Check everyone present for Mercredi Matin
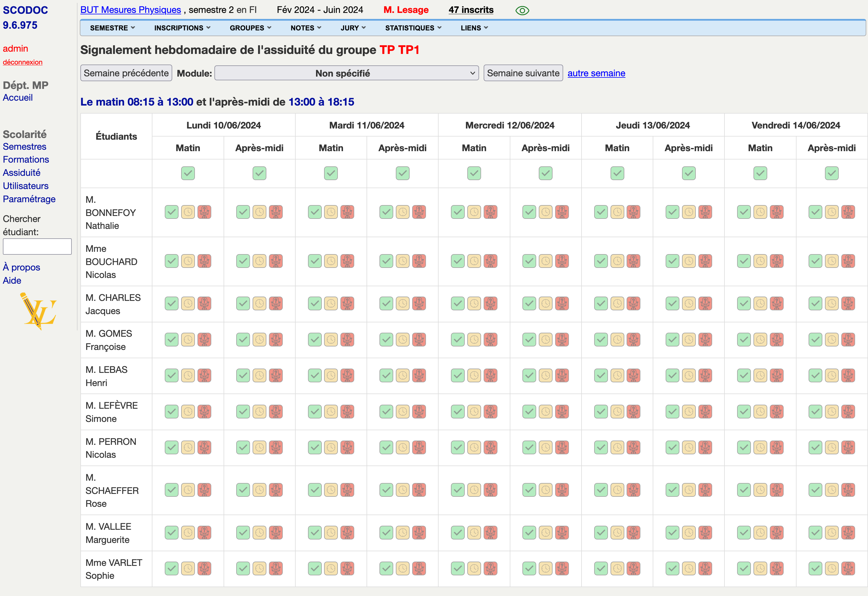 (x=474, y=173)
